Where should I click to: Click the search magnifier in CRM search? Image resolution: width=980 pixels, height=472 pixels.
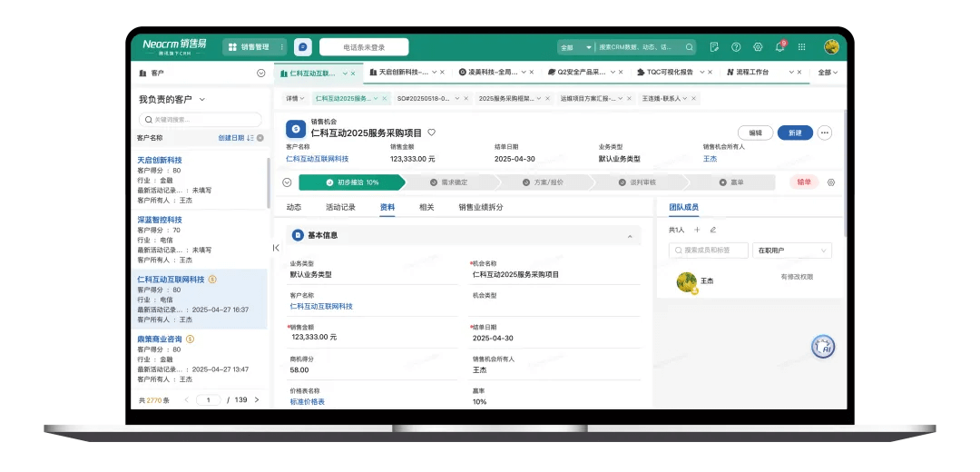690,47
